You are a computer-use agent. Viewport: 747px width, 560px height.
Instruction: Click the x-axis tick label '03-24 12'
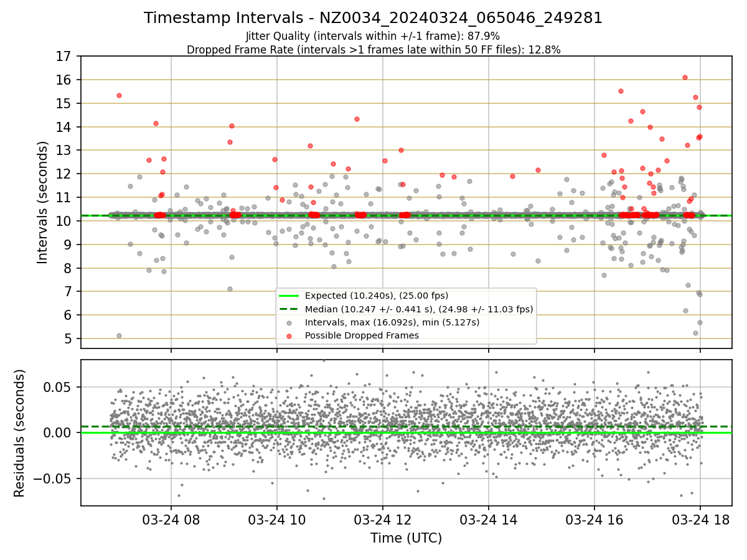tap(383, 520)
